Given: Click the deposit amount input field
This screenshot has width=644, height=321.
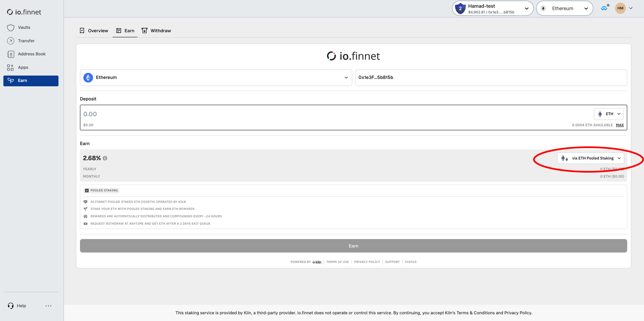Looking at the screenshot, I should (x=336, y=114).
